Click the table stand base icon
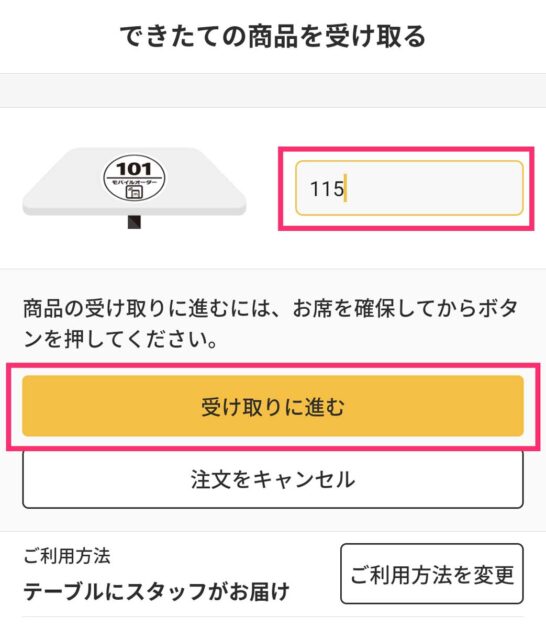546x628 pixels. coord(134,222)
